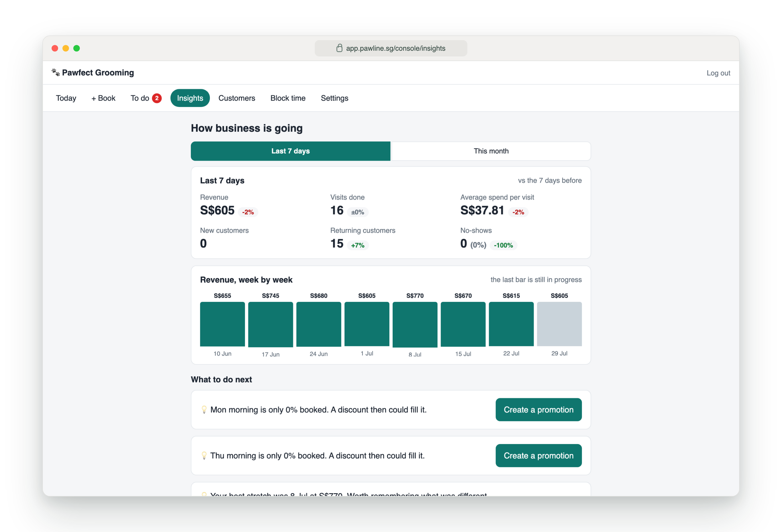Click the No-shows (0%) value

tap(473, 244)
